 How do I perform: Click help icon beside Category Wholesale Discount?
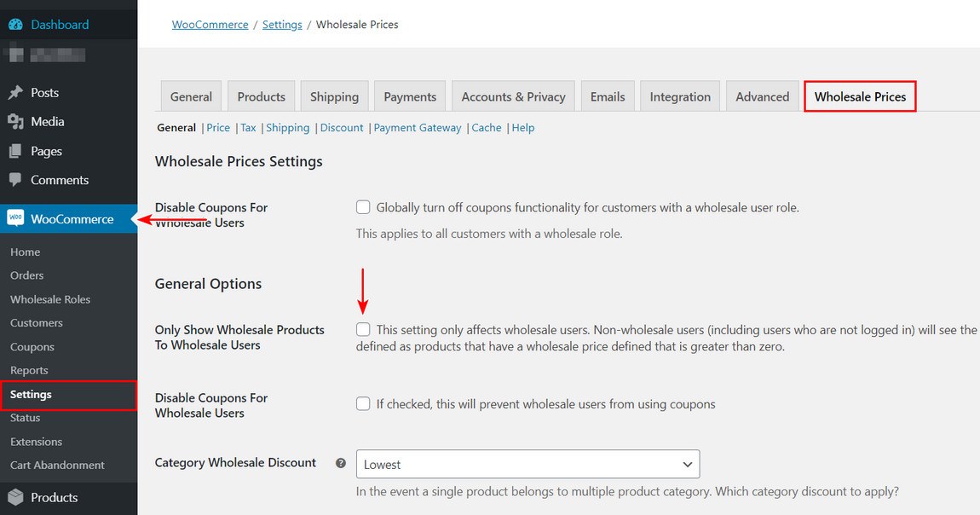tap(341, 463)
